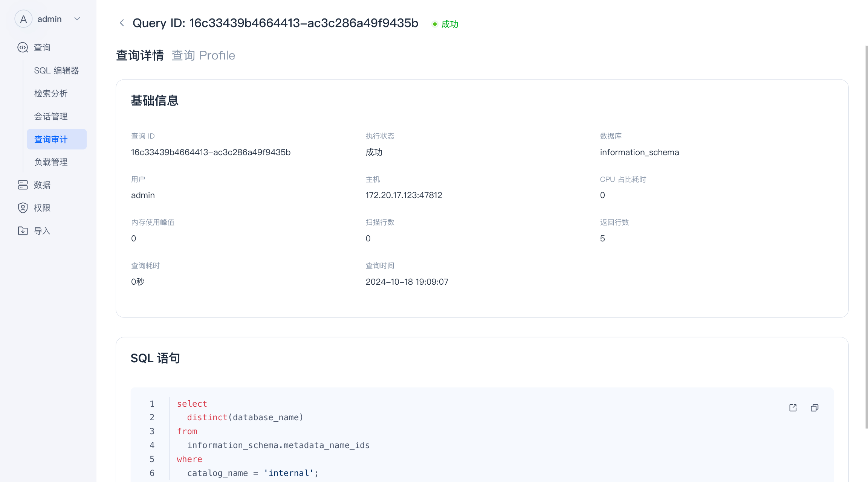
Task: Collapse the 查询 menu group
Action: click(x=42, y=47)
